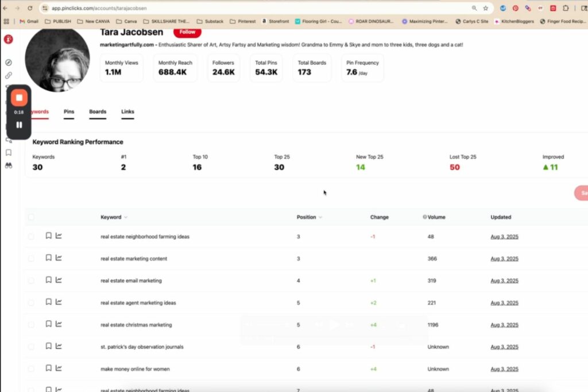Switch to the Keywords tab
This screenshot has height=392, width=588.
[x=40, y=112]
